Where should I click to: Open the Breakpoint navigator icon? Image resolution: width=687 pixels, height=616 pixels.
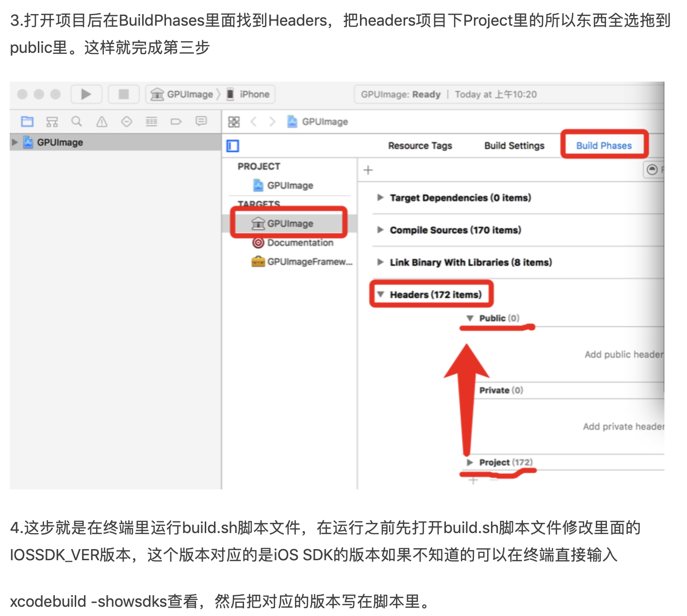point(176,121)
